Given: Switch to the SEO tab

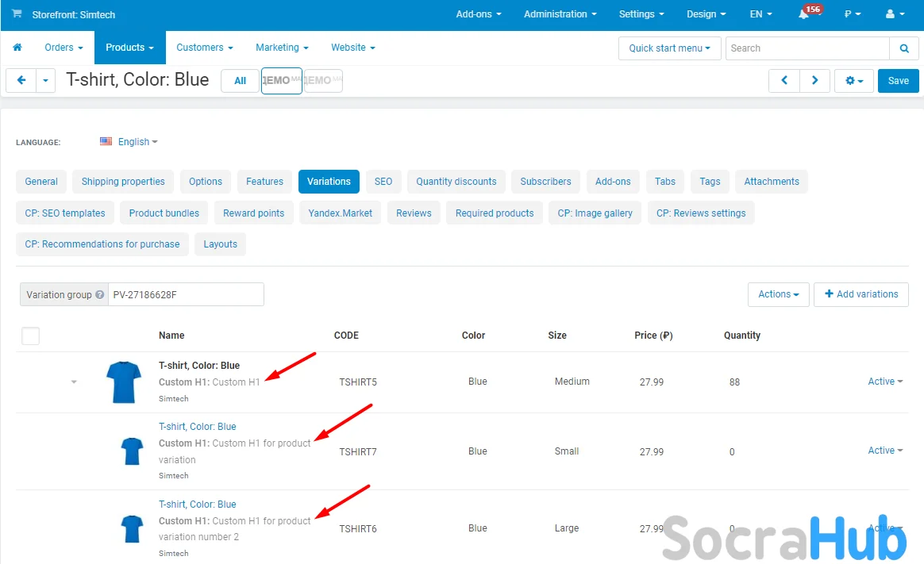Looking at the screenshot, I should tap(383, 182).
